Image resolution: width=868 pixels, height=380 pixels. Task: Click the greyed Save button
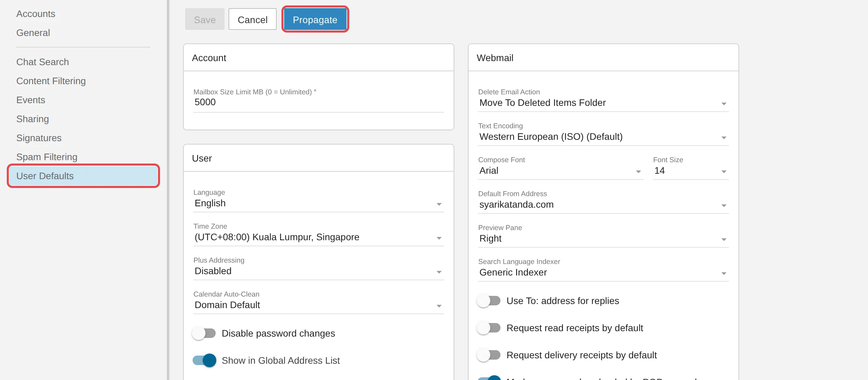(x=204, y=19)
